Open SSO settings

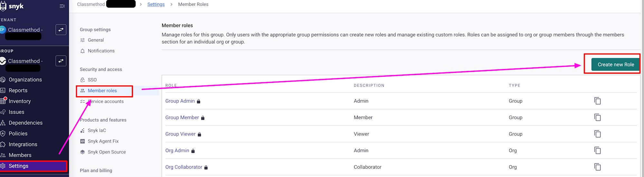92,80
